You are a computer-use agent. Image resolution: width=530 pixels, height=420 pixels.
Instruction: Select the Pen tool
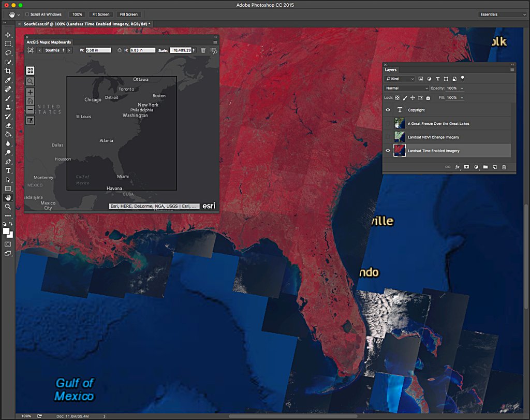[8, 162]
